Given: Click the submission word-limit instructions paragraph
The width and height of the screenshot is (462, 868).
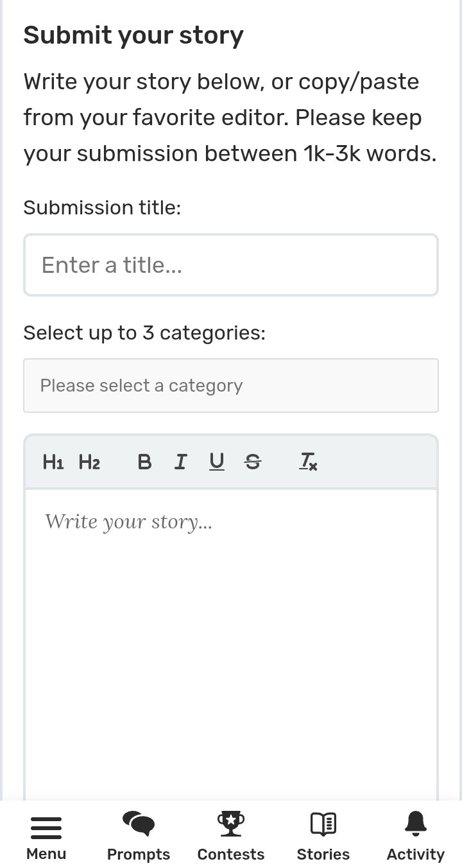Looking at the screenshot, I should (x=230, y=117).
